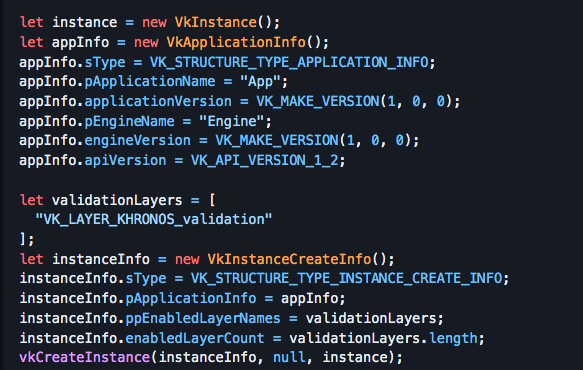Click VK_MAKE_VERSION on applicationVersion line
Viewport: 583px width, 370px height.
(318, 102)
